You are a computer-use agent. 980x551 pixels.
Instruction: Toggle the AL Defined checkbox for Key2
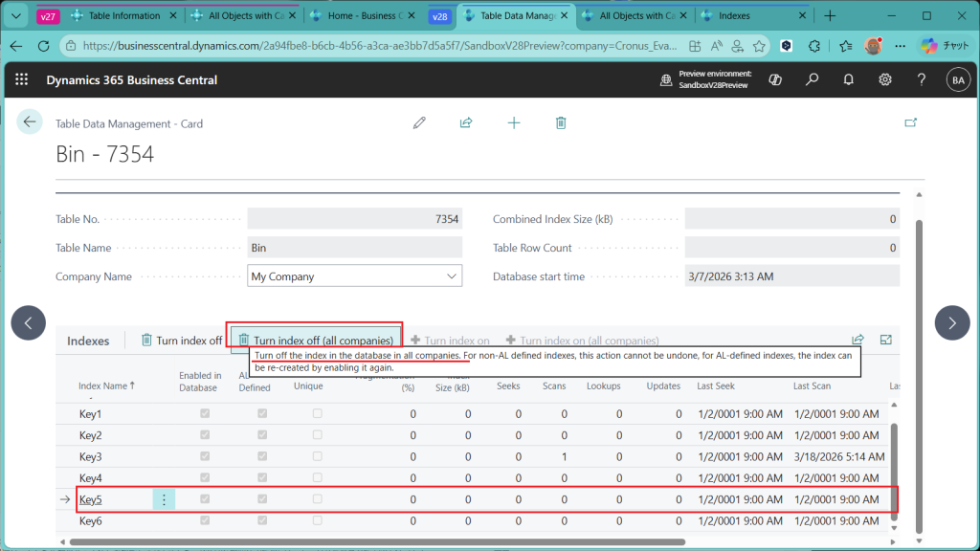click(x=262, y=435)
